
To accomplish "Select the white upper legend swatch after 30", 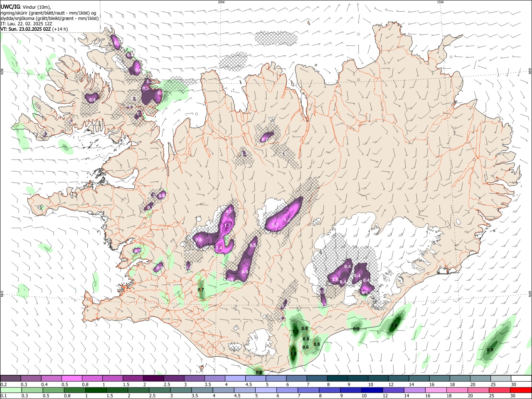I will (521, 379).
